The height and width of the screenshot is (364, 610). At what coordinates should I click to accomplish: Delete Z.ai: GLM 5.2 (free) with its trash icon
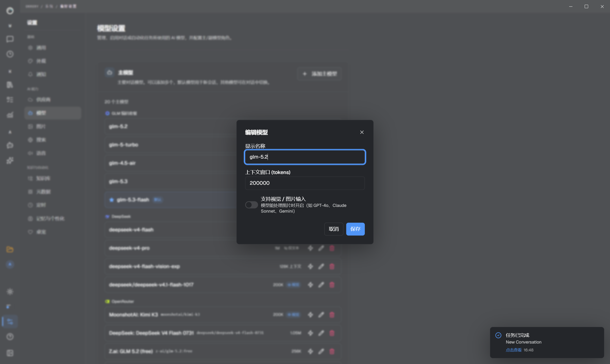click(332, 351)
